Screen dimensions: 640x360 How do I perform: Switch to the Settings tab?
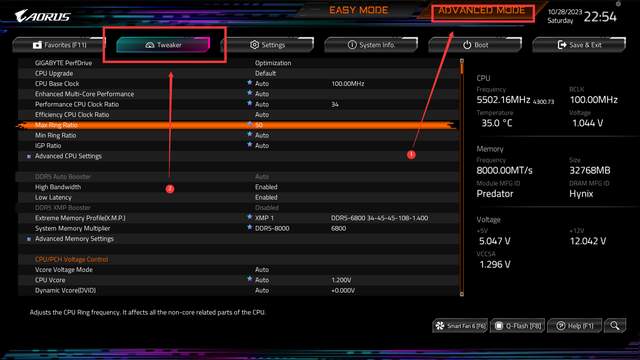point(268,45)
